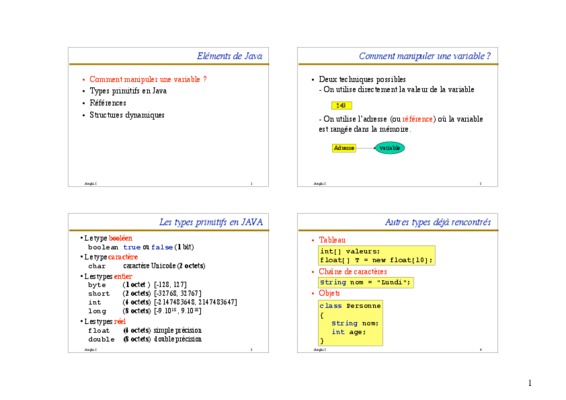The height and width of the screenshot is (400, 566).
Task: Click the blue true keyword
Action: point(132,247)
